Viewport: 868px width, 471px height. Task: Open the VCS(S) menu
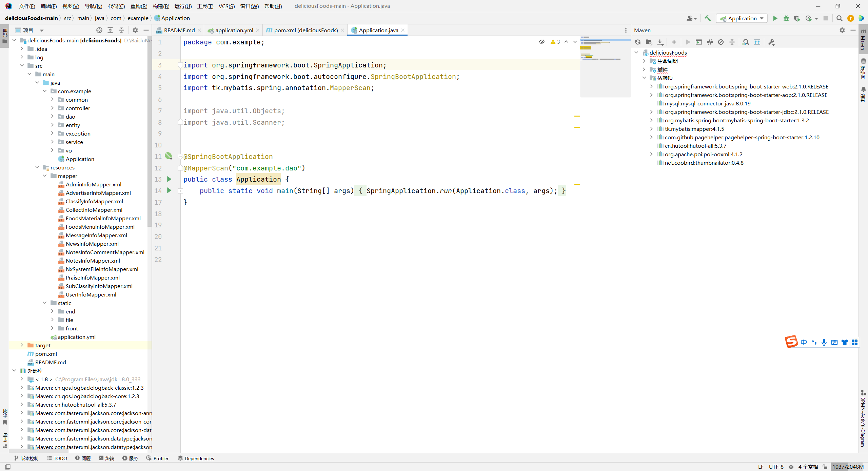pos(226,6)
